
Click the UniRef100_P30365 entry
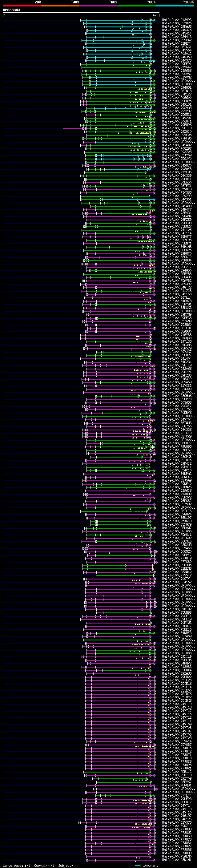pos(177,192)
